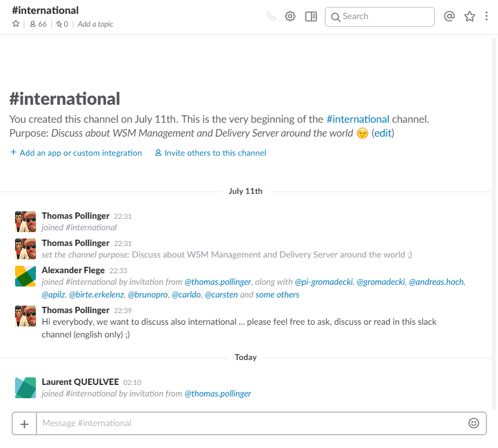Open the emoji picker smiley icon

474,423
